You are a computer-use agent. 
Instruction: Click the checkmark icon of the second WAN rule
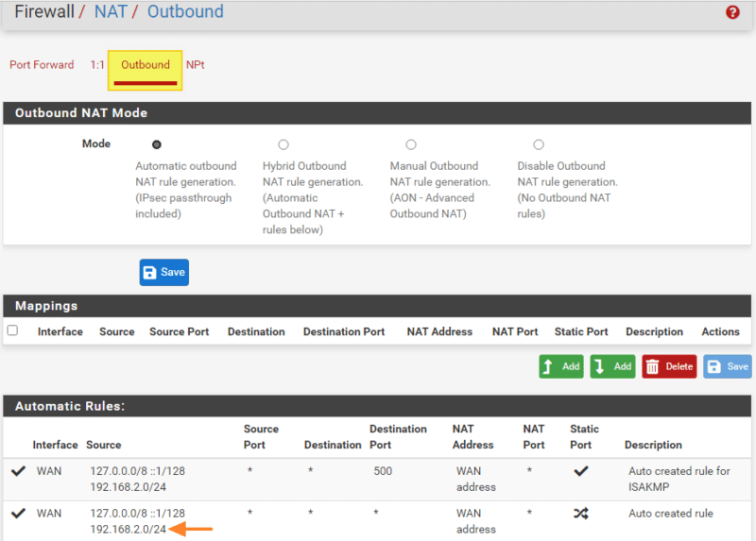point(18,514)
